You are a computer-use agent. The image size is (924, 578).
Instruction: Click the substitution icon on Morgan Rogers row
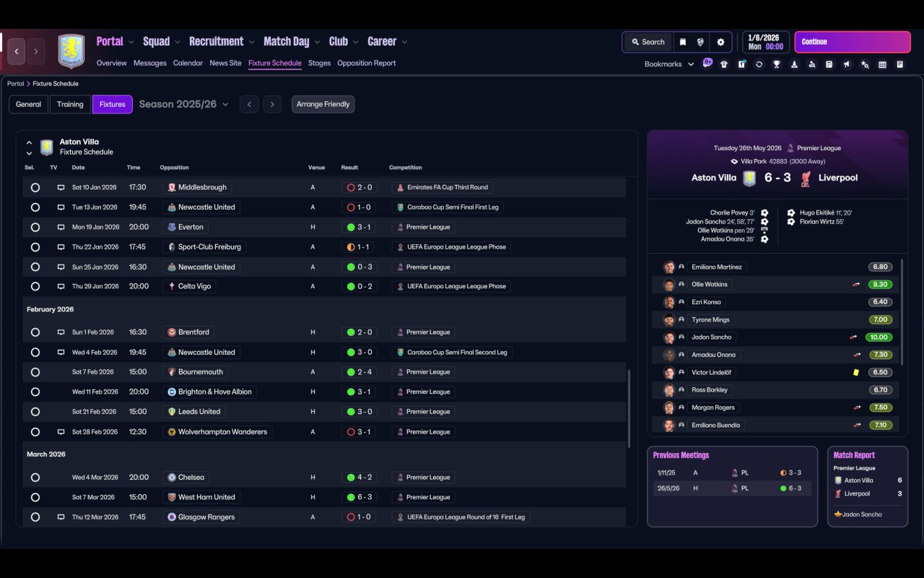click(x=857, y=407)
